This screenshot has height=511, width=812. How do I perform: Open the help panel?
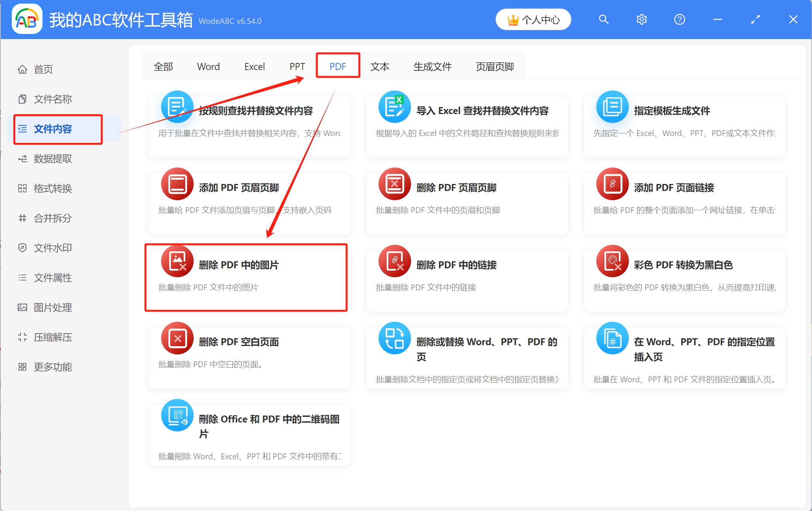pyautogui.click(x=679, y=19)
